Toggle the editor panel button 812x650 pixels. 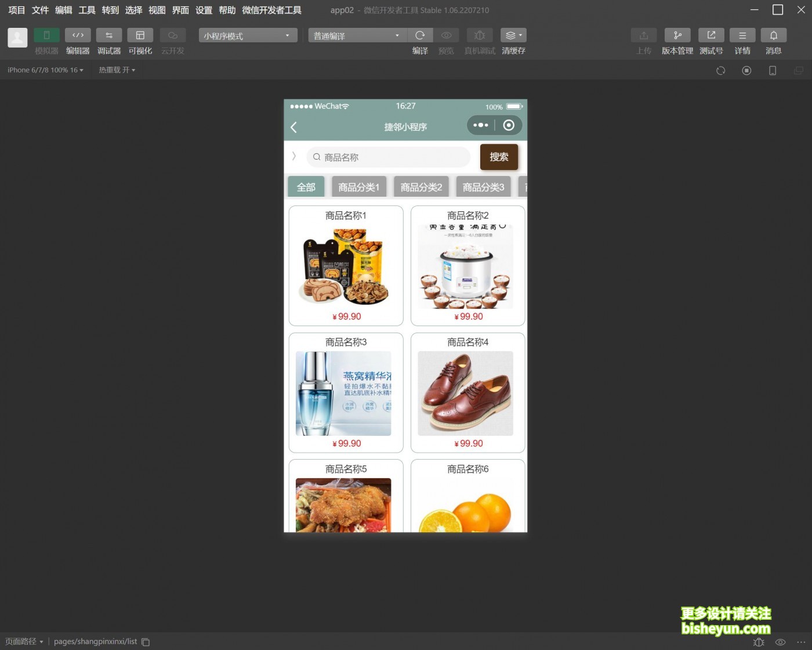(78, 35)
